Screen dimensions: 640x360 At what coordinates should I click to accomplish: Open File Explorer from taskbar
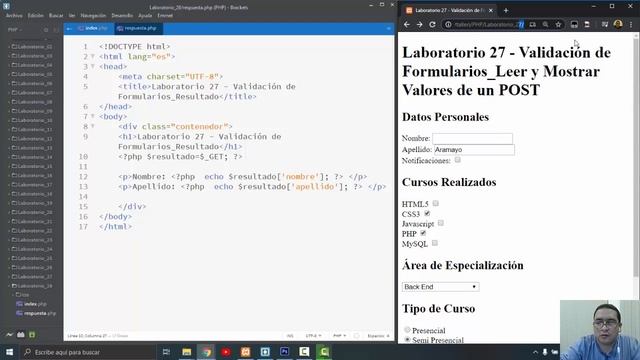tap(187, 352)
